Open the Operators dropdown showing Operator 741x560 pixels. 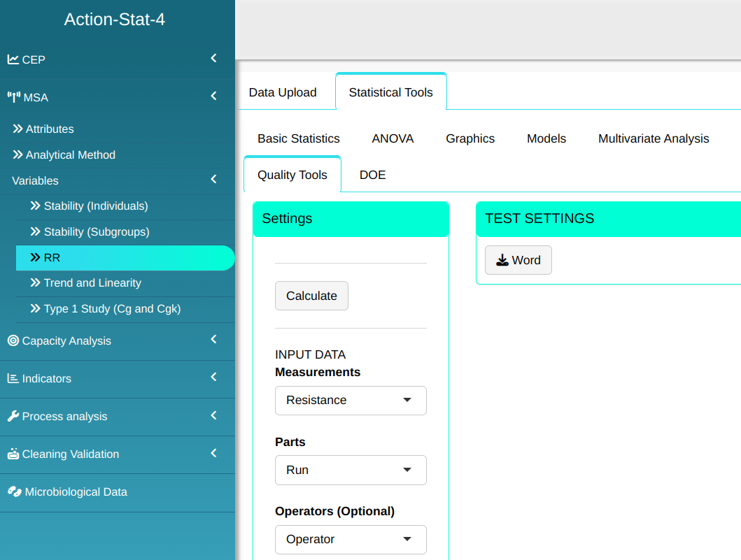[x=351, y=539]
